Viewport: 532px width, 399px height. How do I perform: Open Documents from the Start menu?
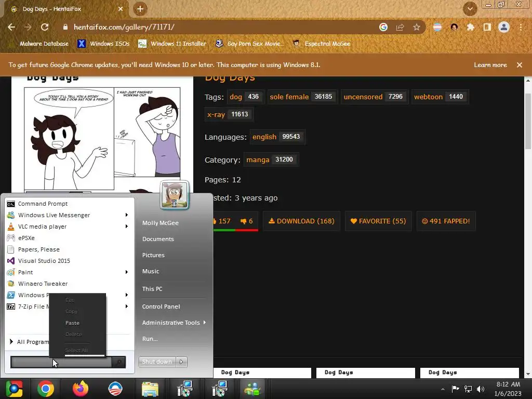click(x=158, y=239)
